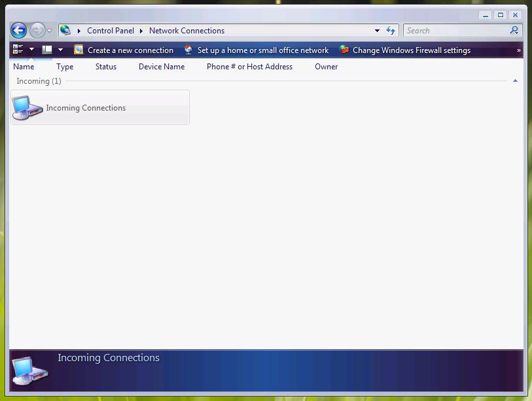The width and height of the screenshot is (532, 401).
Task: Click the Incoming Connections title in the details pane
Action: (x=109, y=358)
